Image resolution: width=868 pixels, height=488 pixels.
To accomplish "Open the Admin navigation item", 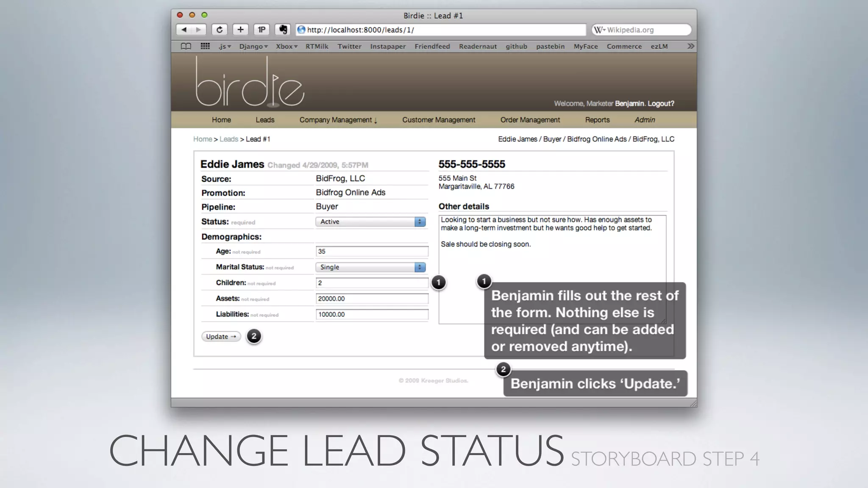I will (x=645, y=120).
